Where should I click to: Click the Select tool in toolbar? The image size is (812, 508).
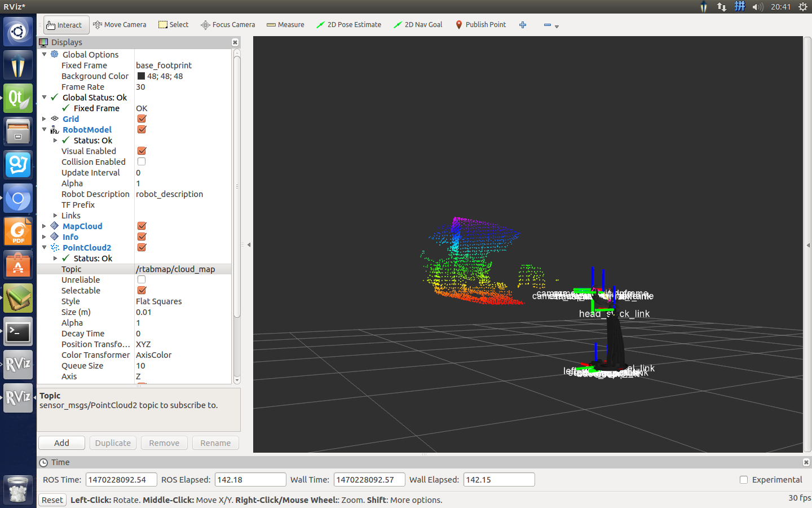tap(174, 25)
